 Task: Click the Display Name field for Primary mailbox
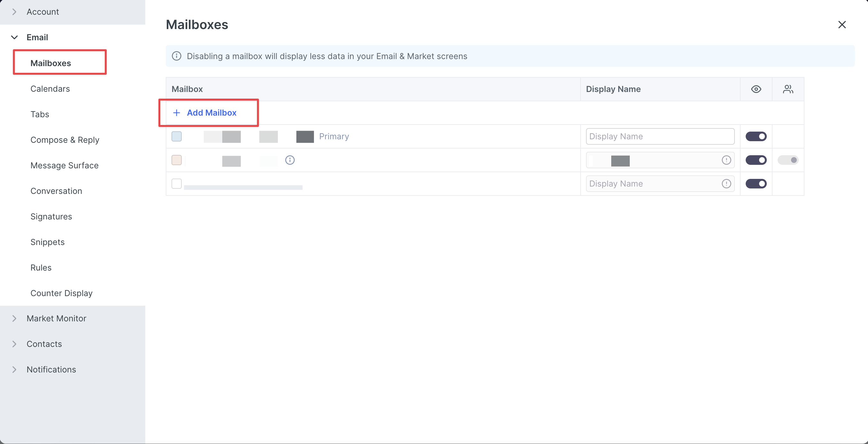pyautogui.click(x=660, y=136)
